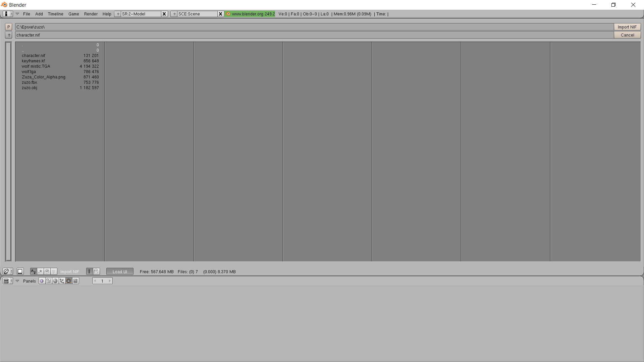The width and height of the screenshot is (644, 362).
Task: Open the Timeline menu
Action: click(56, 14)
